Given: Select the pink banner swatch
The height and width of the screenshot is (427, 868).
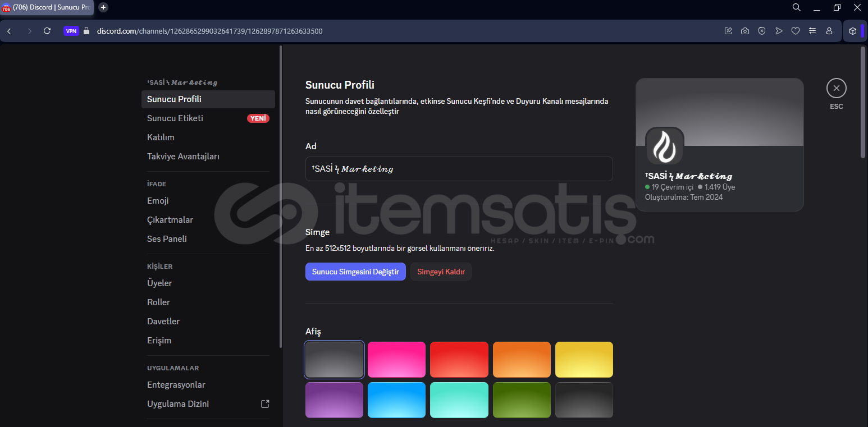Looking at the screenshot, I should coord(396,360).
